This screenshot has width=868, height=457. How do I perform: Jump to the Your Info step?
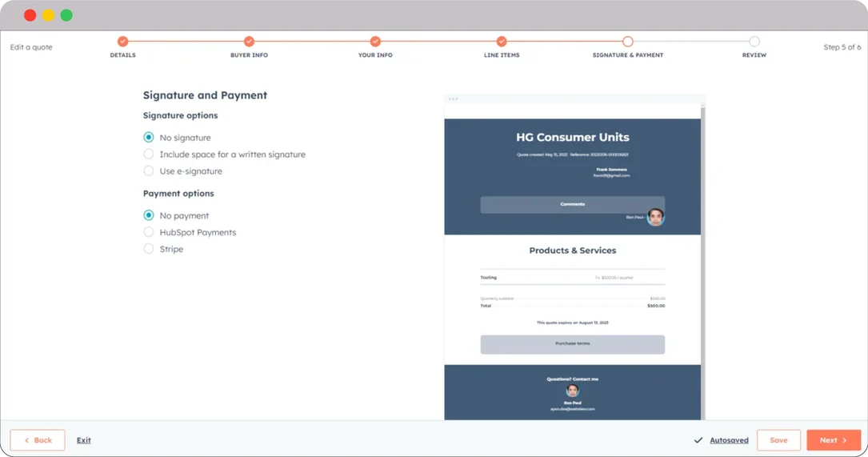375,42
